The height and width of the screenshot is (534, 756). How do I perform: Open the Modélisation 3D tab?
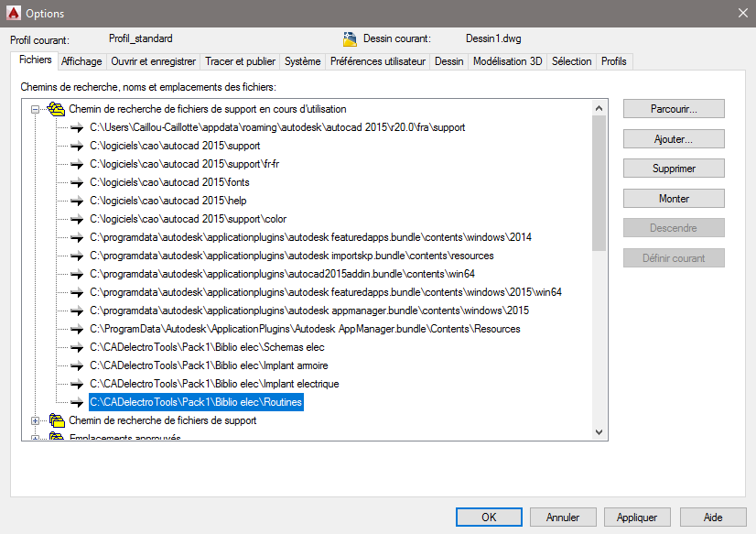coord(507,61)
